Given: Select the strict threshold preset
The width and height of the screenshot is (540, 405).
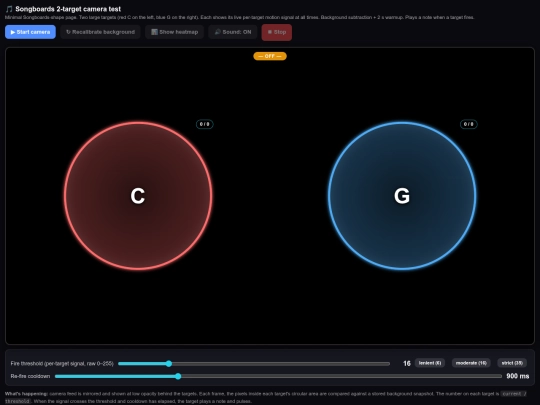Looking at the screenshot, I should (x=512, y=363).
